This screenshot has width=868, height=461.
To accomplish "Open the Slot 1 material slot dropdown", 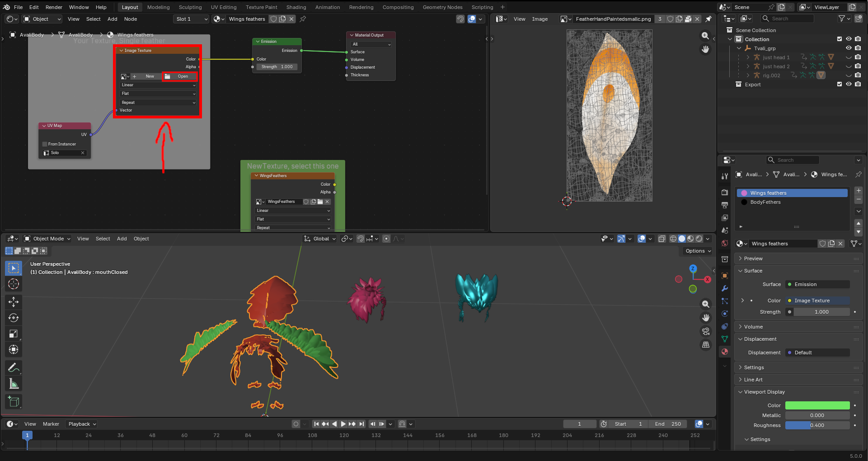I will click(191, 19).
